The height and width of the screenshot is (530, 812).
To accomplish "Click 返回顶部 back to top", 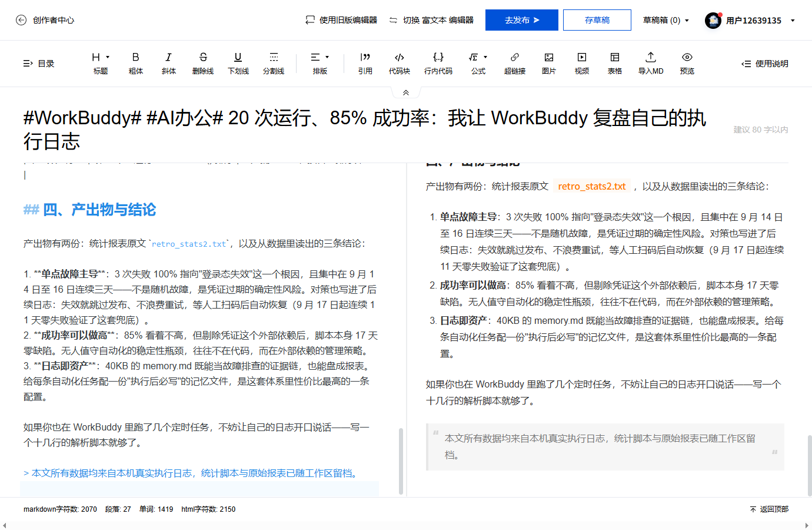I will click(769, 509).
